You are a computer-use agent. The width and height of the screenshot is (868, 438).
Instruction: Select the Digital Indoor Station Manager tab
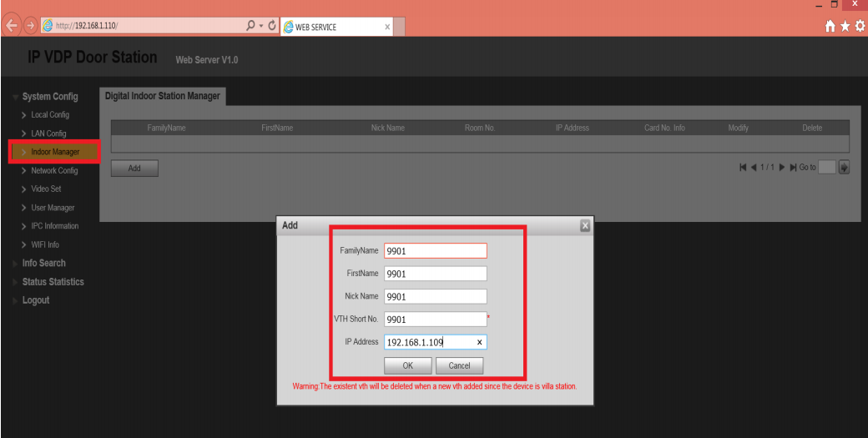point(163,96)
